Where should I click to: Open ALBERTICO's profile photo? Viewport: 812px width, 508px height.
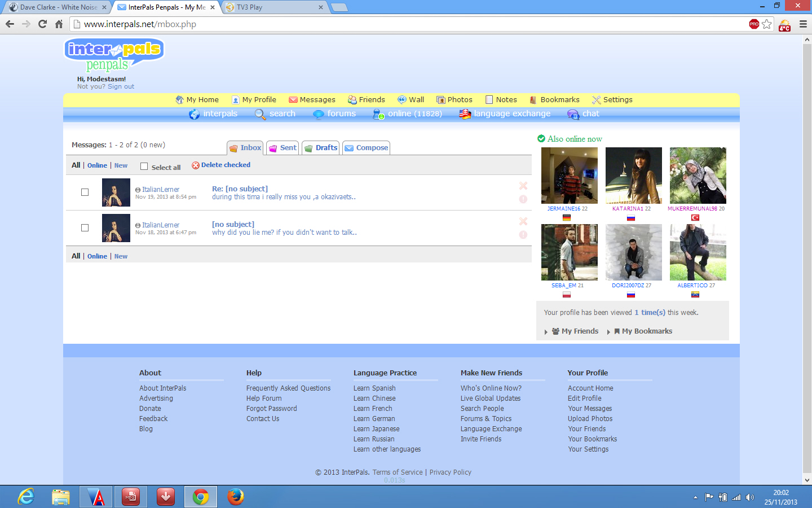pyautogui.click(x=698, y=252)
